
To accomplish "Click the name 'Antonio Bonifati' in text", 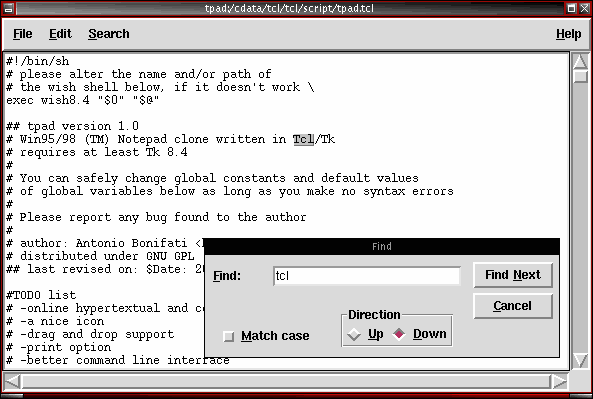I will tap(131, 243).
